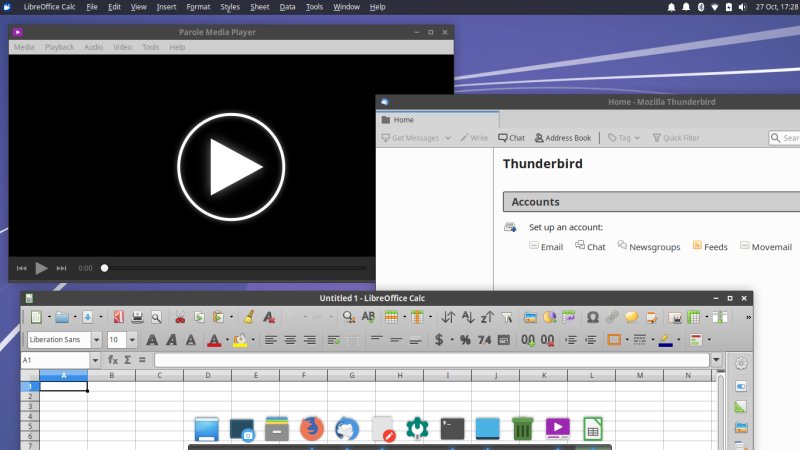
Task: Toggle Bold formatting in Calc
Action: pyautogui.click(x=152, y=339)
